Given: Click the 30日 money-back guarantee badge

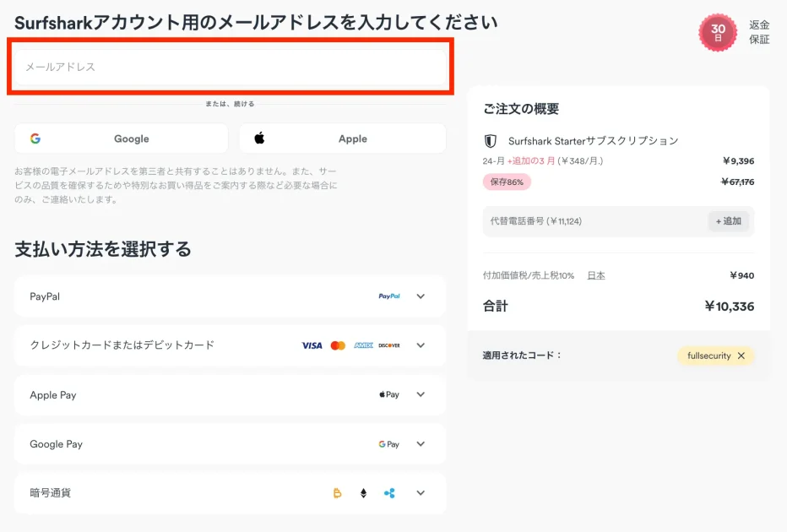Looking at the screenshot, I should 718,33.
